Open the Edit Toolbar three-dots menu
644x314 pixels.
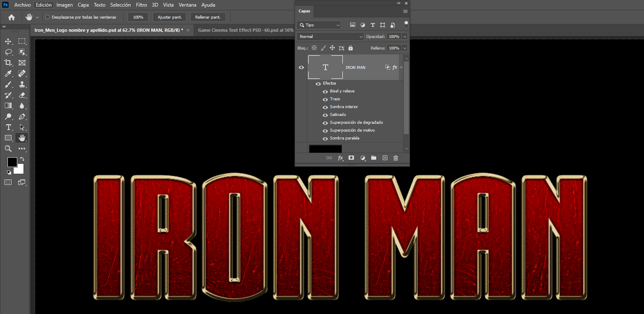(22, 149)
